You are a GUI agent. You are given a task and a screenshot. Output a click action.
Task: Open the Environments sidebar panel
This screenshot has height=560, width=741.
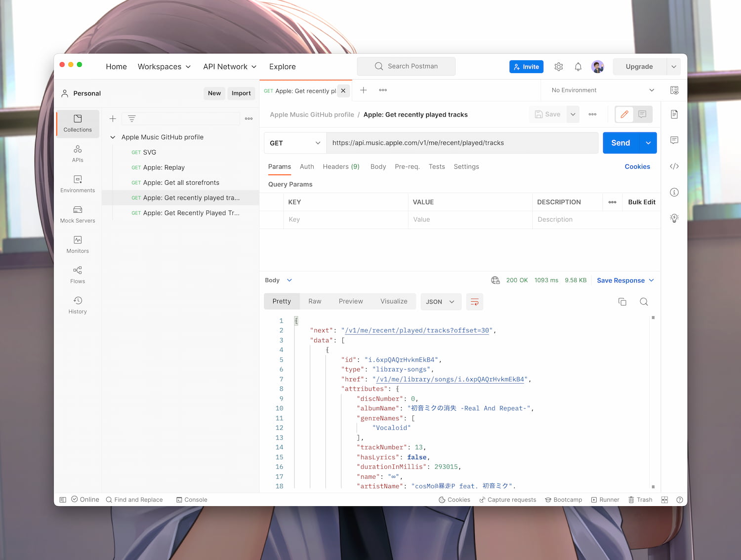pyautogui.click(x=78, y=184)
